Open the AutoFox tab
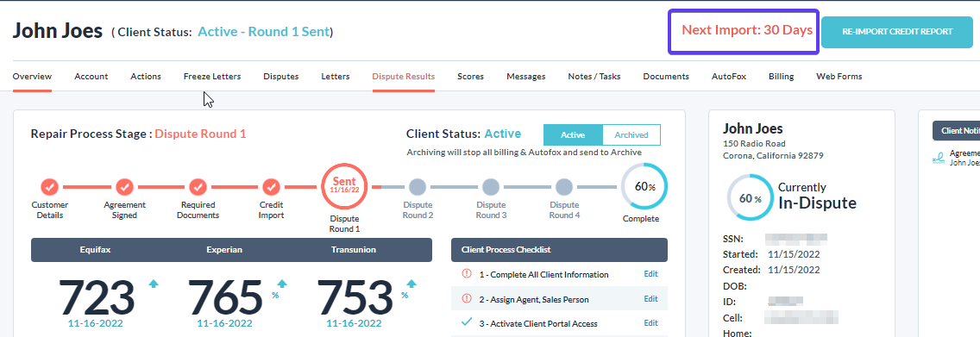The height and width of the screenshot is (337, 980). click(729, 76)
